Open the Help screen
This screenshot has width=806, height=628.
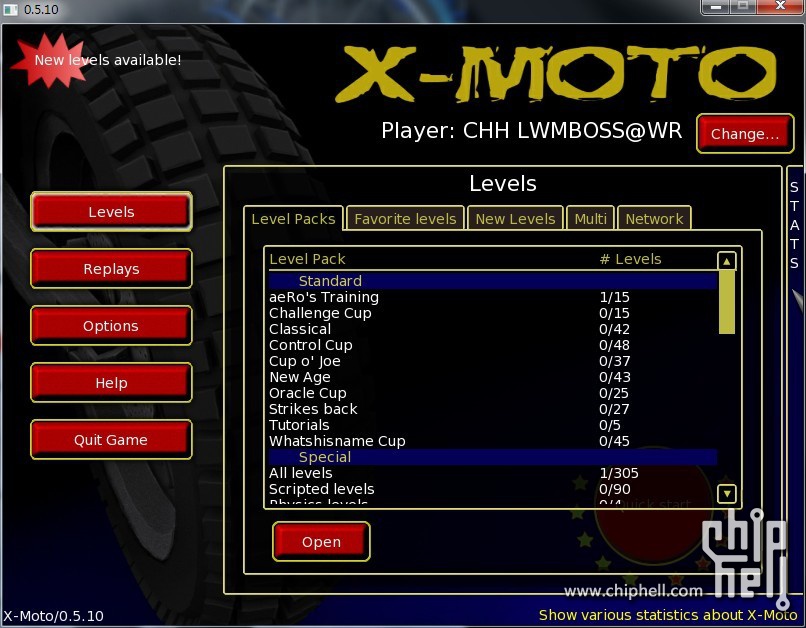coord(111,383)
